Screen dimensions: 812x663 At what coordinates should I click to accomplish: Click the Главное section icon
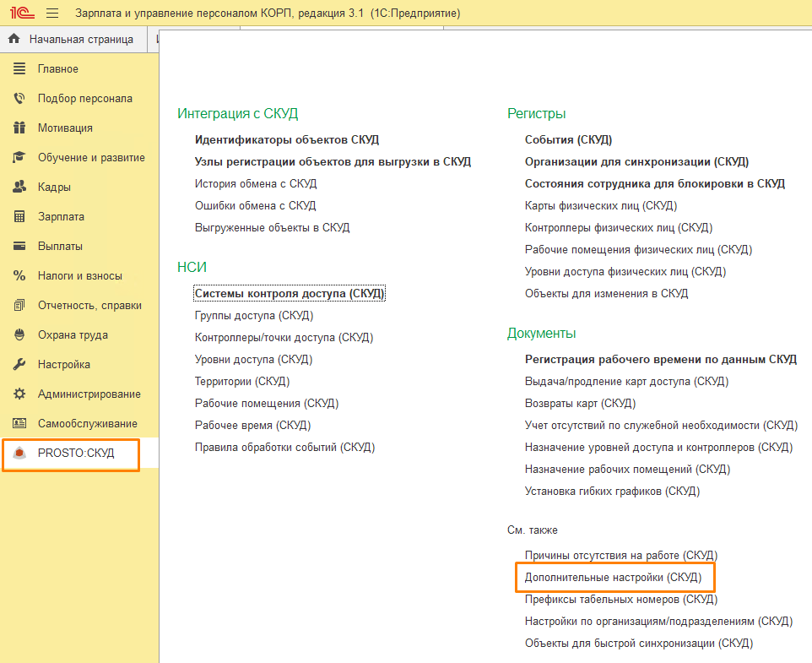(x=19, y=68)
